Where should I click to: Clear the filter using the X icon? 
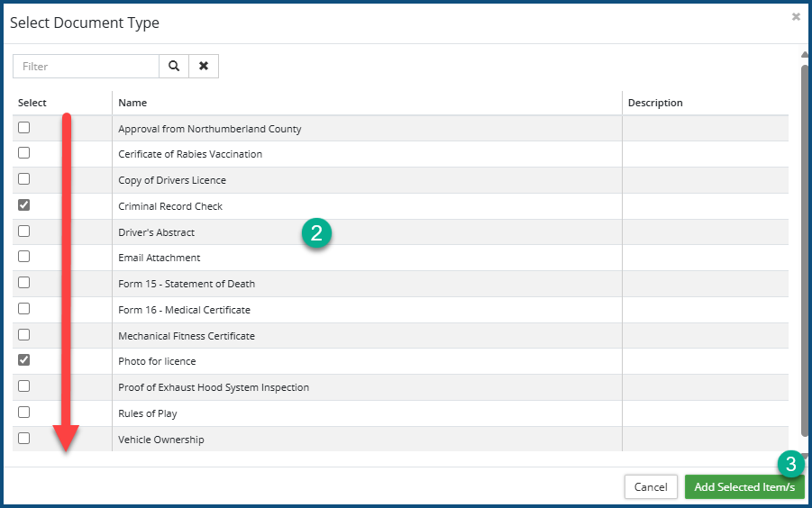pos(204,66)
